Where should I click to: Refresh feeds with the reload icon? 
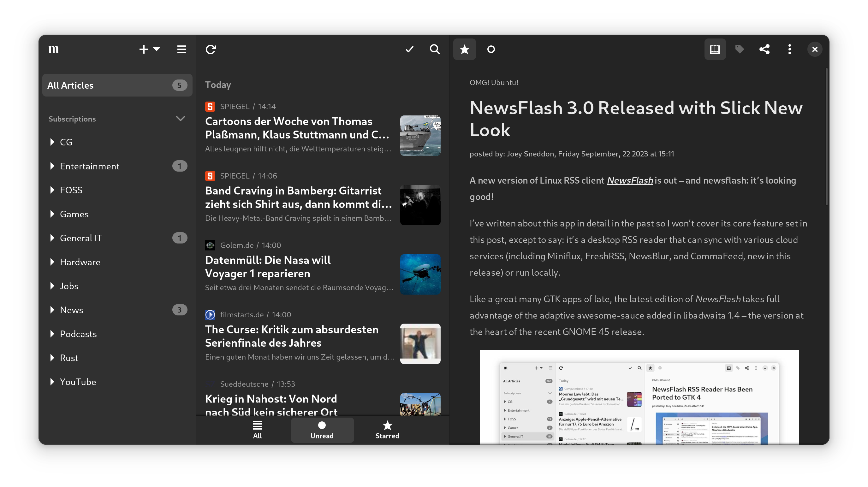211,49
